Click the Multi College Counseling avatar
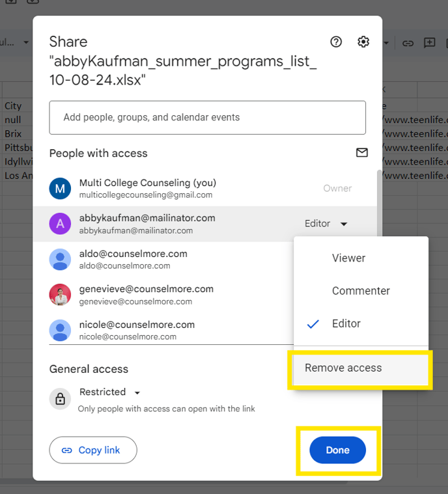448x494 pixels. (x=60, y=189)
